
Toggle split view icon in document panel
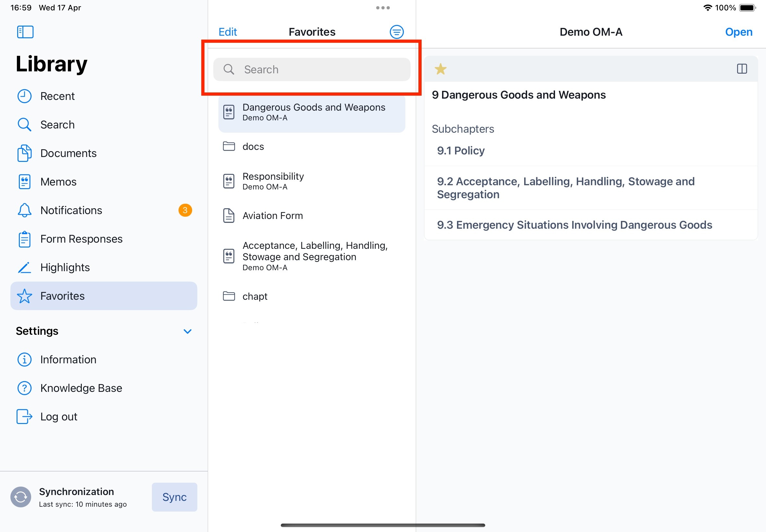(x=741, y=69)
